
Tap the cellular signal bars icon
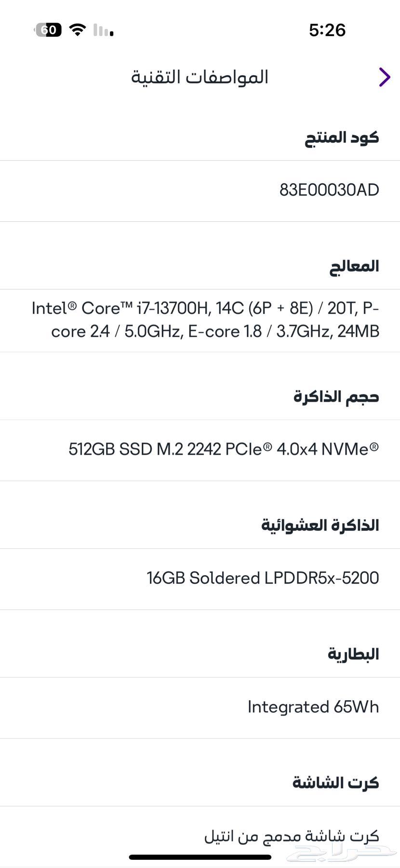coord(102,30)
